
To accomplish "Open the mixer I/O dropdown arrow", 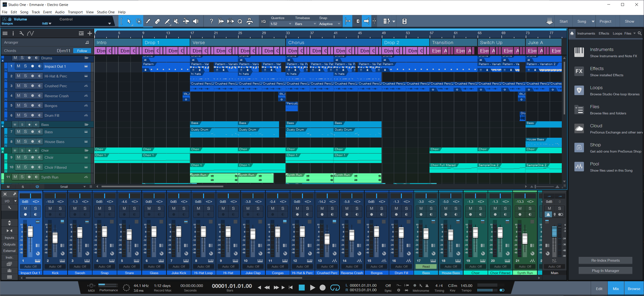I will pos(15,201).
